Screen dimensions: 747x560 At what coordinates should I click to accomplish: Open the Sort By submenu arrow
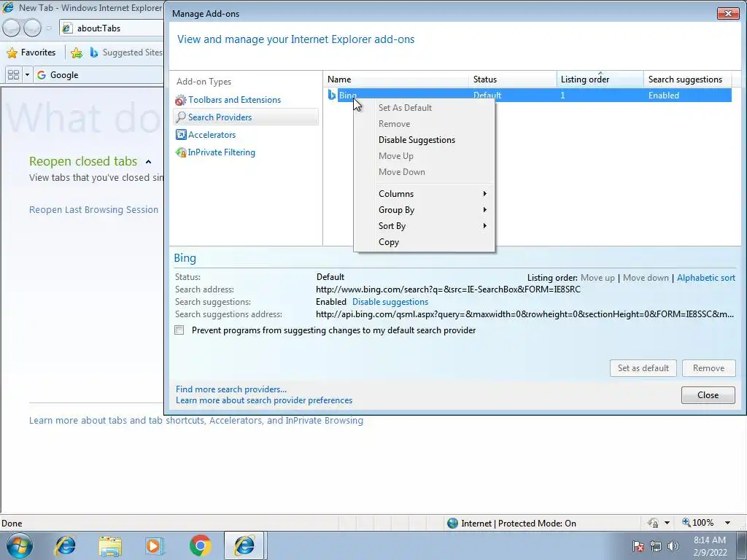pyautogui.click(x=484, y=226)
